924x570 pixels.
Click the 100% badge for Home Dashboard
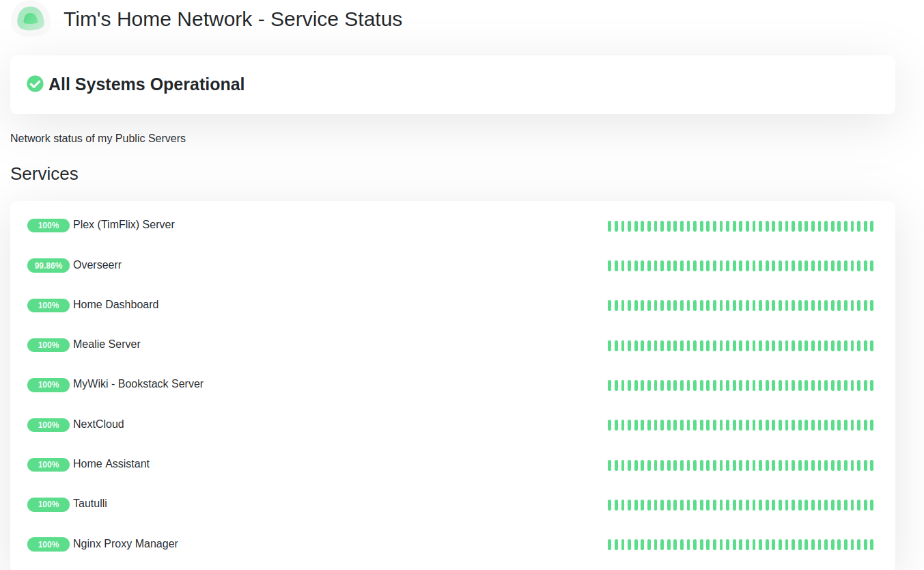(48, 305)
